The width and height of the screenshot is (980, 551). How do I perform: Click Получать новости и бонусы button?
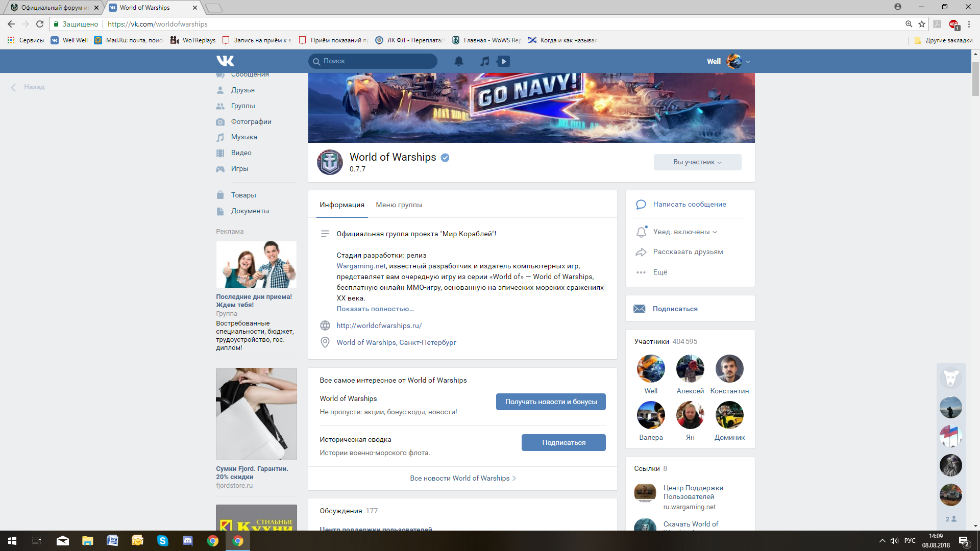tap(551, 402)
